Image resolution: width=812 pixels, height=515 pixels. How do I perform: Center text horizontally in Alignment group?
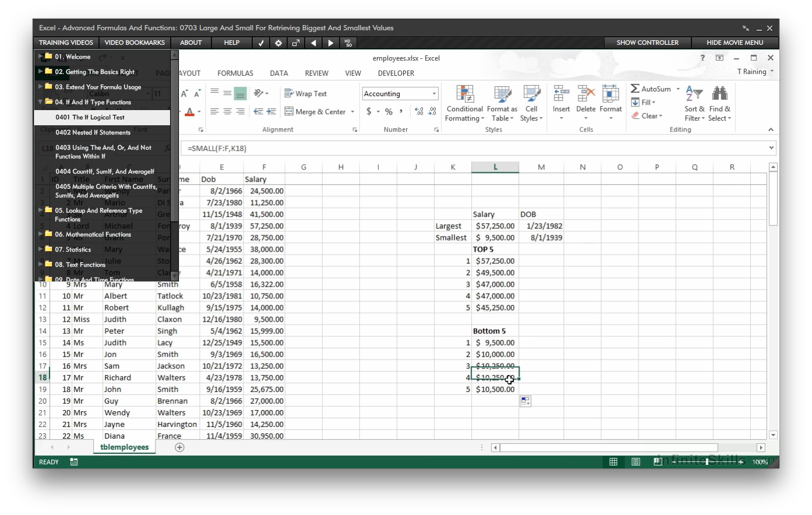coord(227,111)
